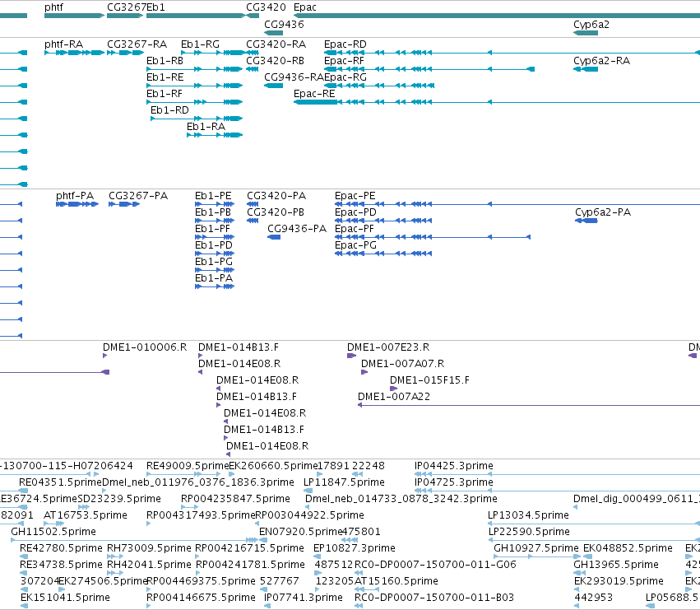Viewport: 700px width, 610px height.
Task: Click feature DME1-007A07.R
Action: click(x=364, y=372)
